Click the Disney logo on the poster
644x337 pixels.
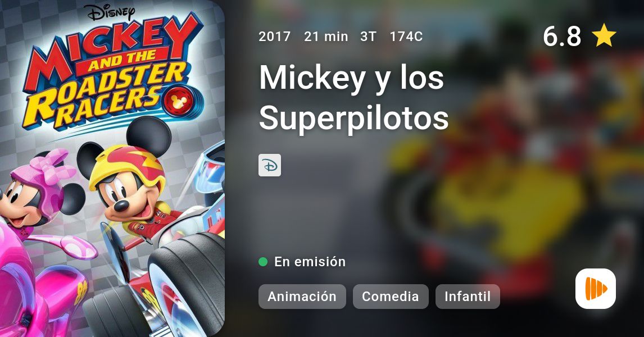pyautogui.click(x=110, y=12)
